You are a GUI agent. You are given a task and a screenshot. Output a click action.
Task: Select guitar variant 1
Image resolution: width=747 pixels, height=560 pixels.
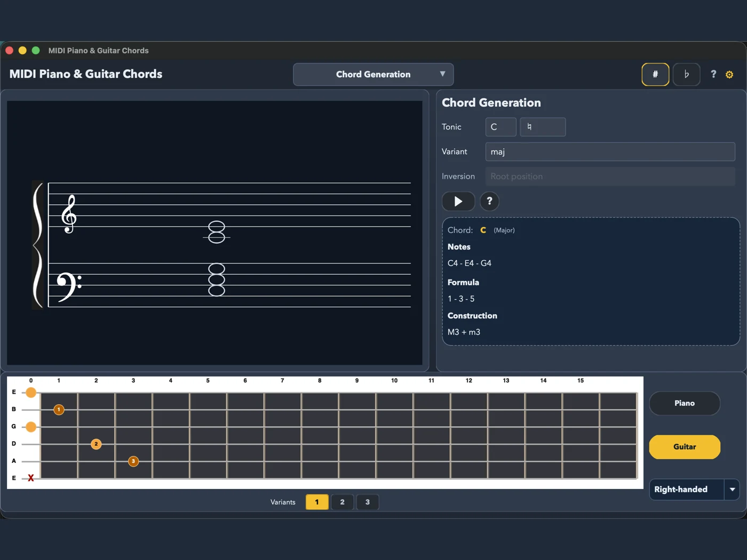click(x=317, y=502)
